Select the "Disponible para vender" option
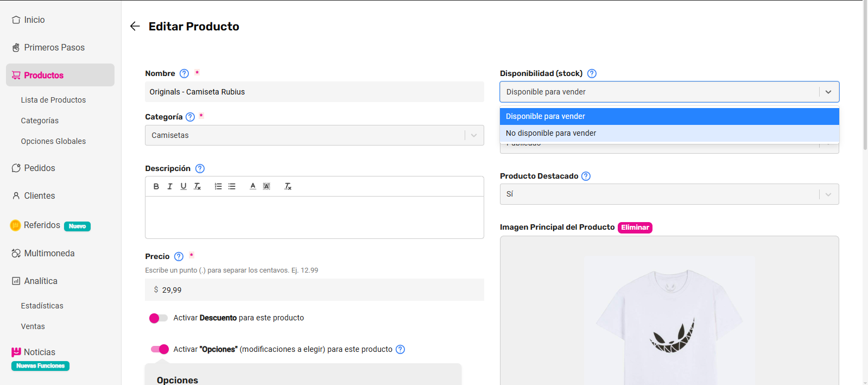The width and height of the screenshot is (868, 385). coord(669,116)
